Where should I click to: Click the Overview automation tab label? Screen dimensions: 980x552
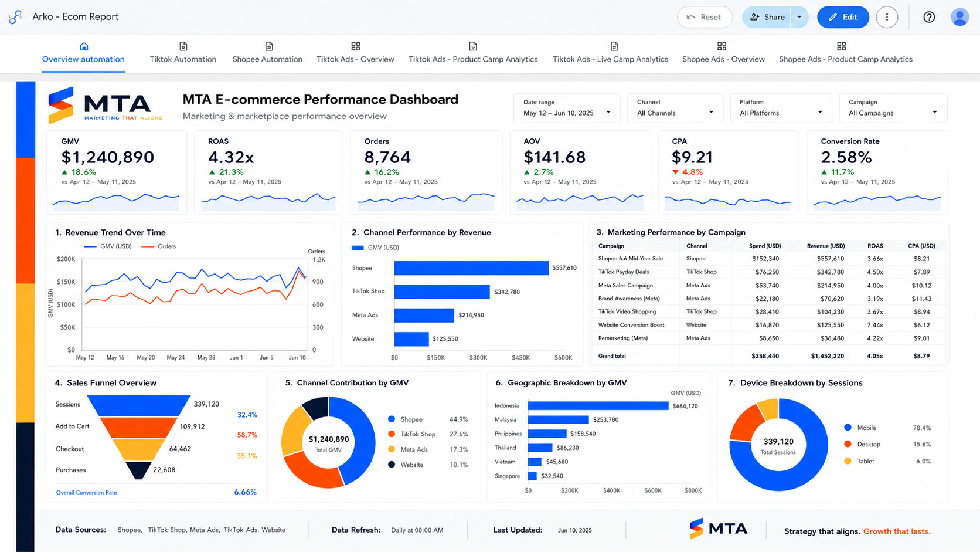(83, 59)
